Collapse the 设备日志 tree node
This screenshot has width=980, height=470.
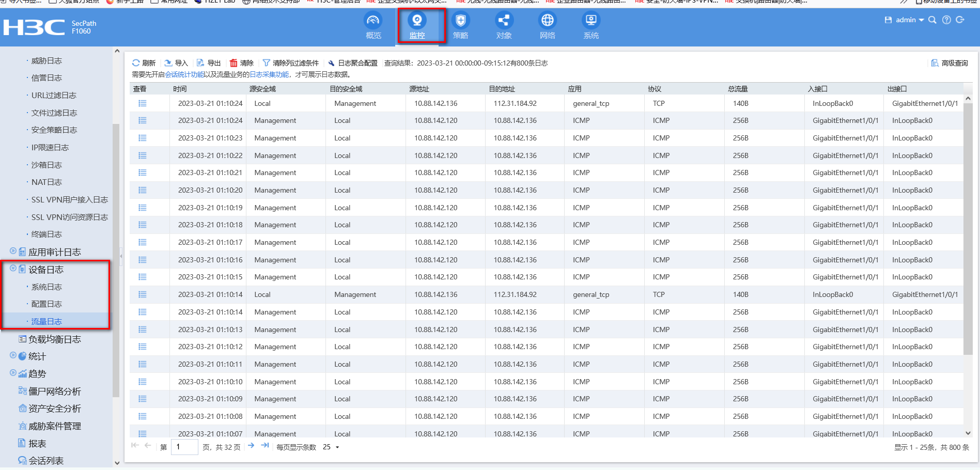[13, 269]
